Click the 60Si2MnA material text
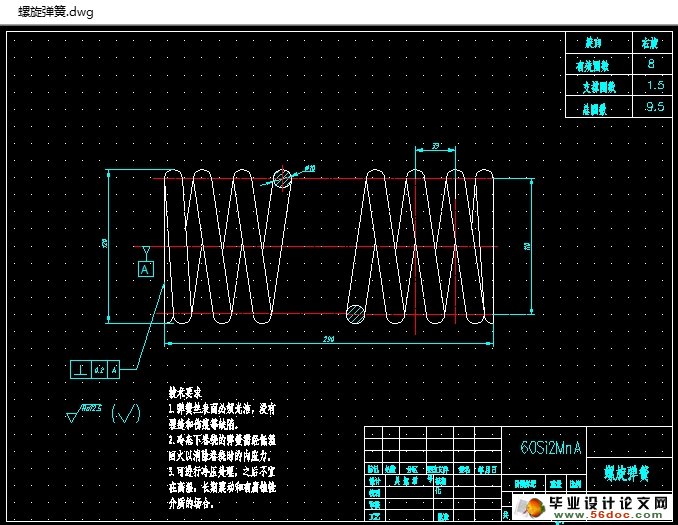 tap(551, 448)
